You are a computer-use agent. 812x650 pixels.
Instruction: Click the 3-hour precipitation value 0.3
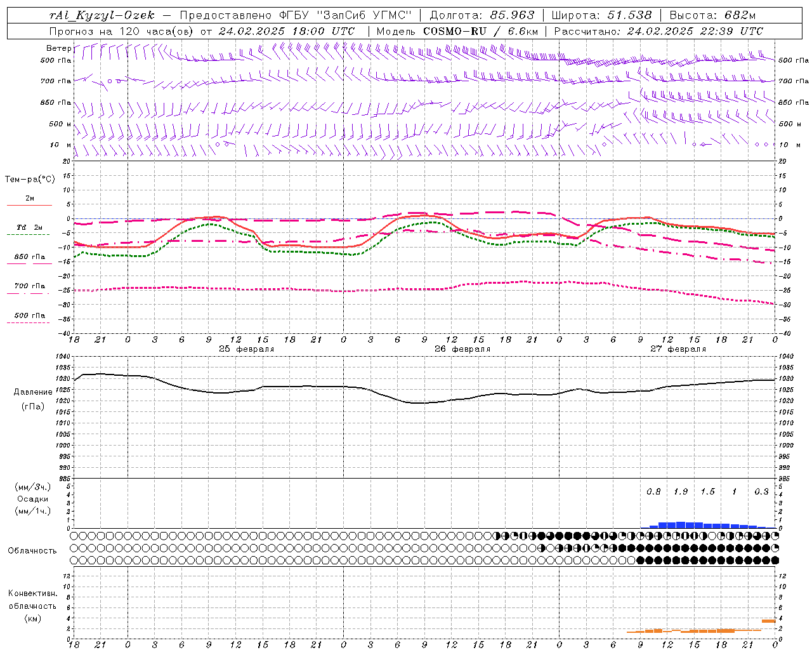pyautogui.click(x=761, y=492)
